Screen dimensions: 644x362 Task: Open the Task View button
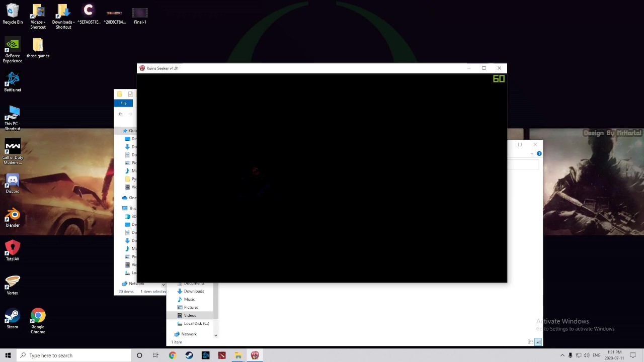tap(155, 355)
